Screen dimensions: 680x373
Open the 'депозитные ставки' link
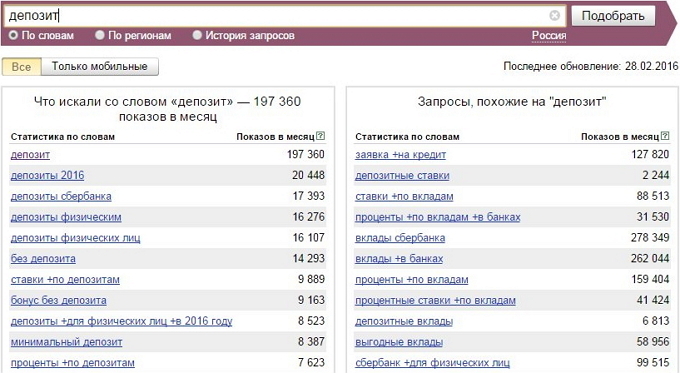coord(402,176)
